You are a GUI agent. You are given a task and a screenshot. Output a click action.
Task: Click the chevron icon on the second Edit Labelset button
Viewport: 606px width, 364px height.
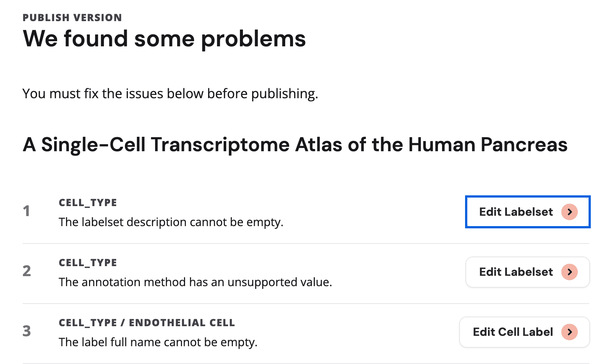569,272
